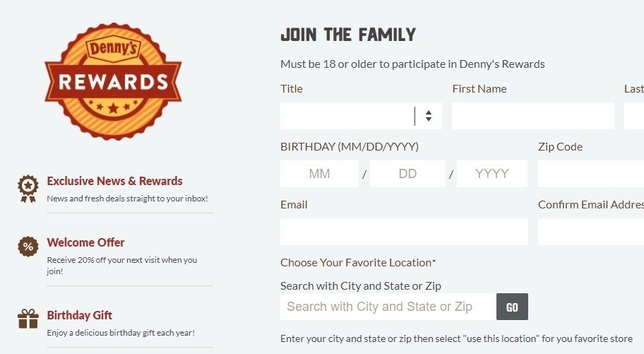The height and width of the screenshot is (354, 644).
Task: Click the Birthday Gift heading
Action: click(80, 315)
